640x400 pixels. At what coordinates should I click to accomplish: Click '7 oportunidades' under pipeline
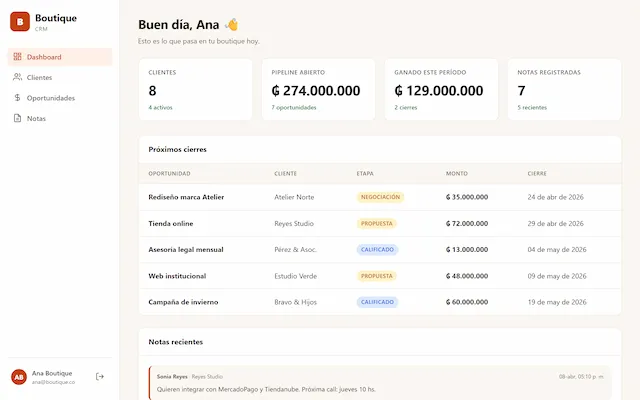pos(294,107)
